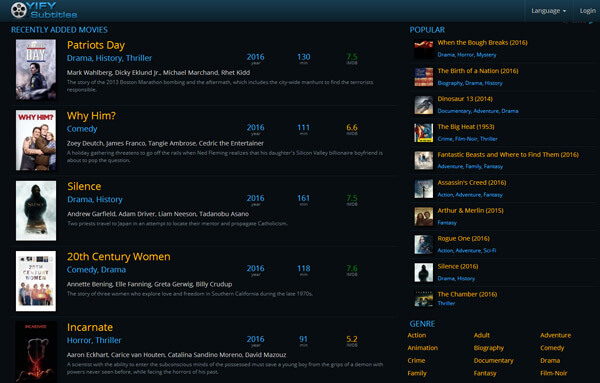Select Fantastic Beasts and Where to Find Them
Image resolution: width=600 pixels, height=383 pixels.
pyautogui.click(x=508, y=155)
